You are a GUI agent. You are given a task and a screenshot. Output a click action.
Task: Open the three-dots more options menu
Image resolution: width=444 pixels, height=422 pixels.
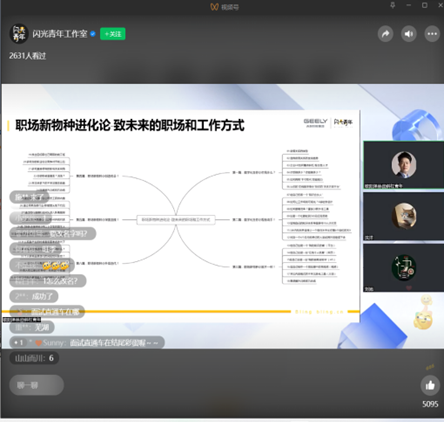coord(432,34)
